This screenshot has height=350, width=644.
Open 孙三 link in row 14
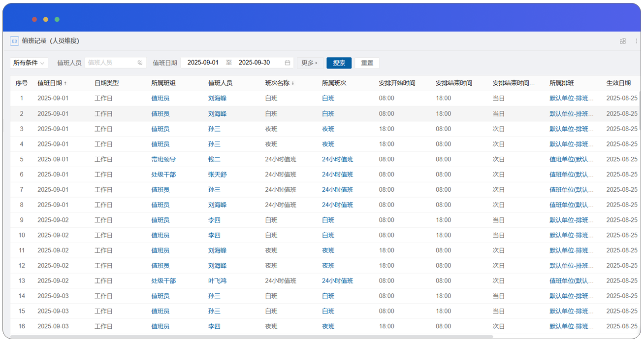[214, 296]
